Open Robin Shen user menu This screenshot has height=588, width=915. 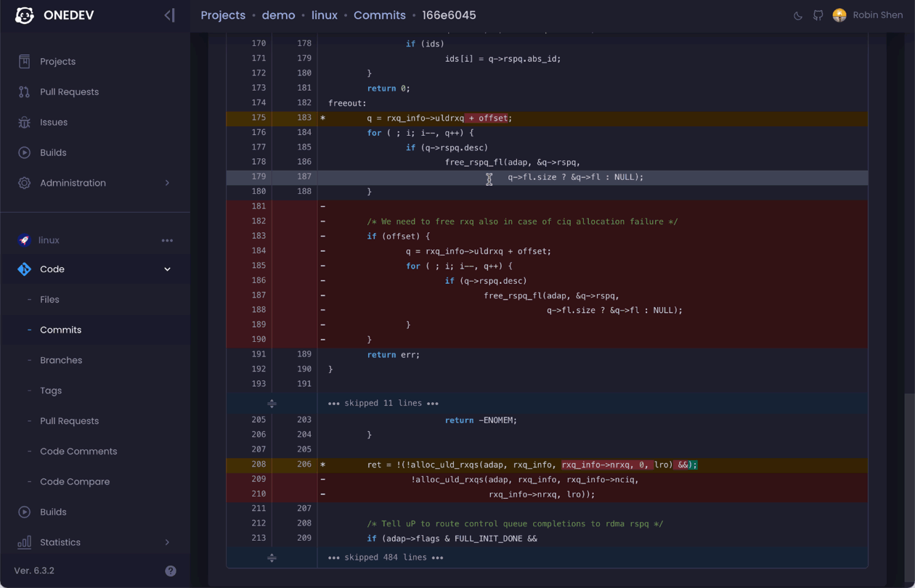pyautogui.click(x=878, y=15)
